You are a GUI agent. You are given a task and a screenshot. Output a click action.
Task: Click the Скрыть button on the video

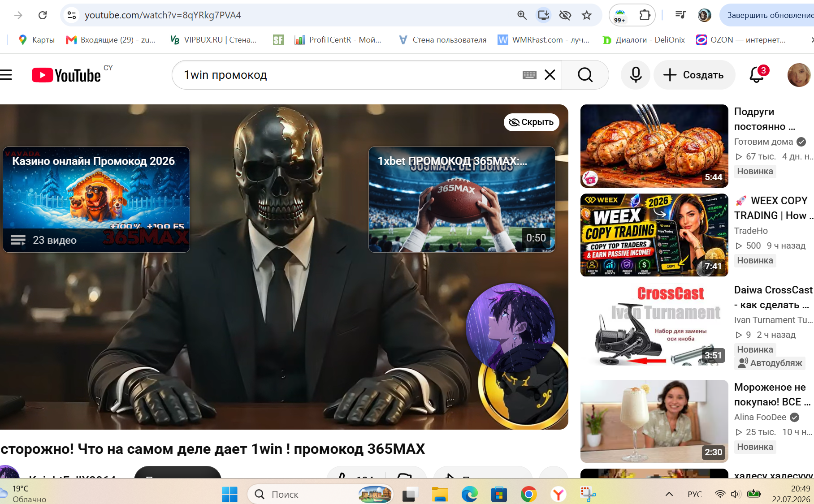point(532,122)
